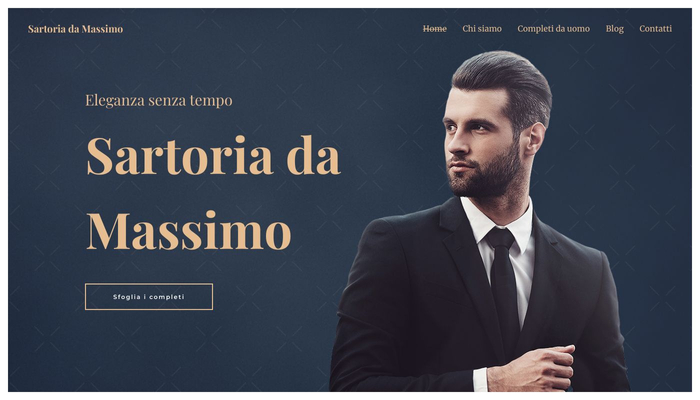The width and height of the screenshot is (700, 400).
Task: Open the Completi da uomo menu item
Action: pyautogui.click(x=553, y=29)
